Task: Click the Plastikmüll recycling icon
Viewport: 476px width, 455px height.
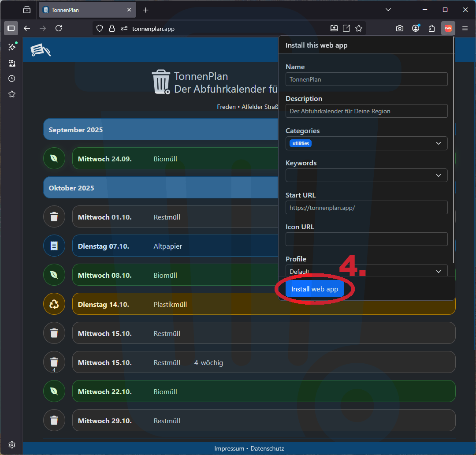Action: [x=54, y=304]
